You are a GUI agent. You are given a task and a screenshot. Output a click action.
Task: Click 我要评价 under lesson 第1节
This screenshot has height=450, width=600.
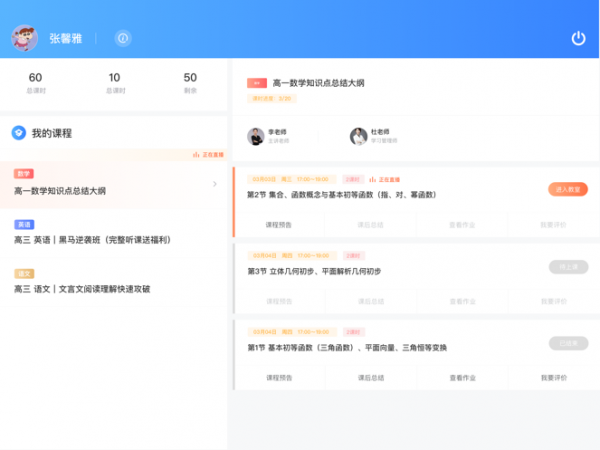[553, 378]
